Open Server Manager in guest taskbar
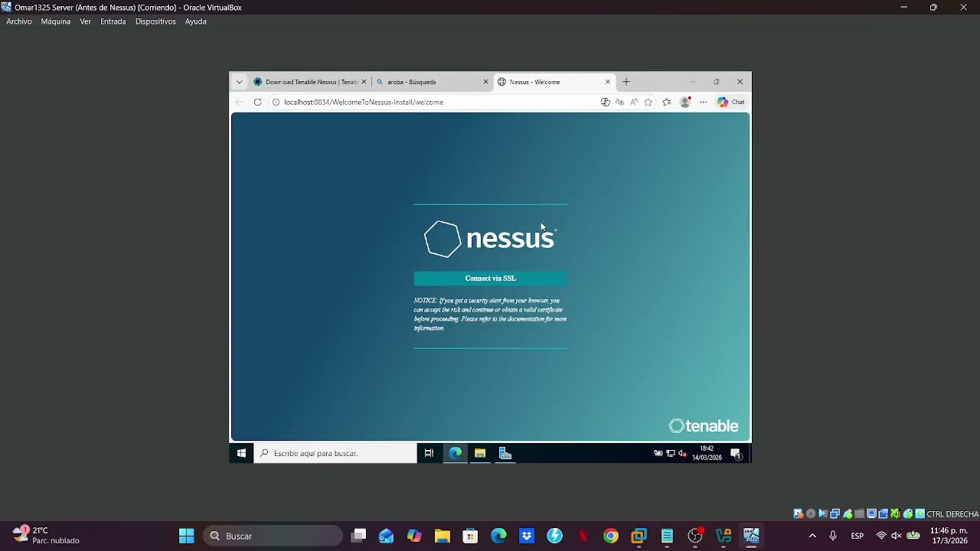 505,453
